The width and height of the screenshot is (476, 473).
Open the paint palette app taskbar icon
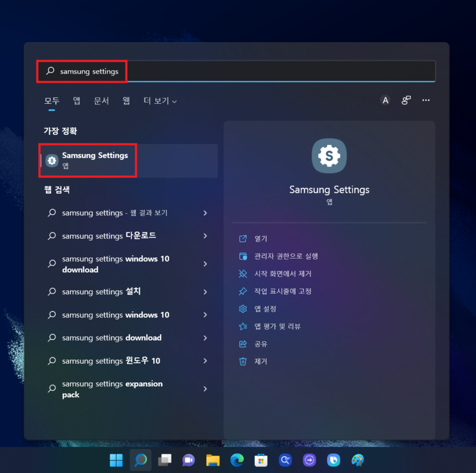click(358, 460)
